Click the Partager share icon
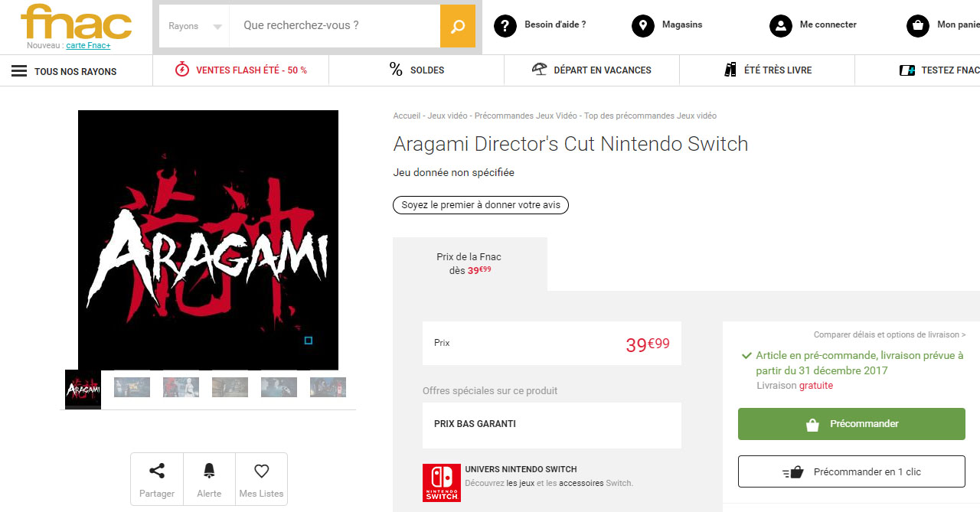The image size is (980, 512). (x=157, y=471)
